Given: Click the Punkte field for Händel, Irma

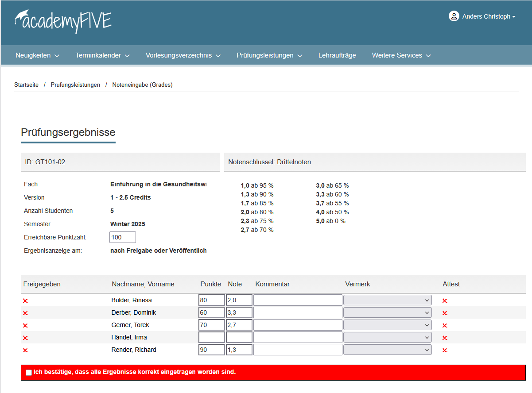Looking at the screenshot, I should [212, 337].
